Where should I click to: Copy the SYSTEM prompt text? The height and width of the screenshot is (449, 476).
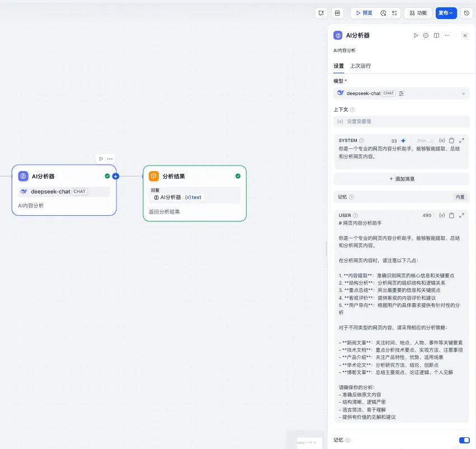pyautogui.click(x=452, y=140)
